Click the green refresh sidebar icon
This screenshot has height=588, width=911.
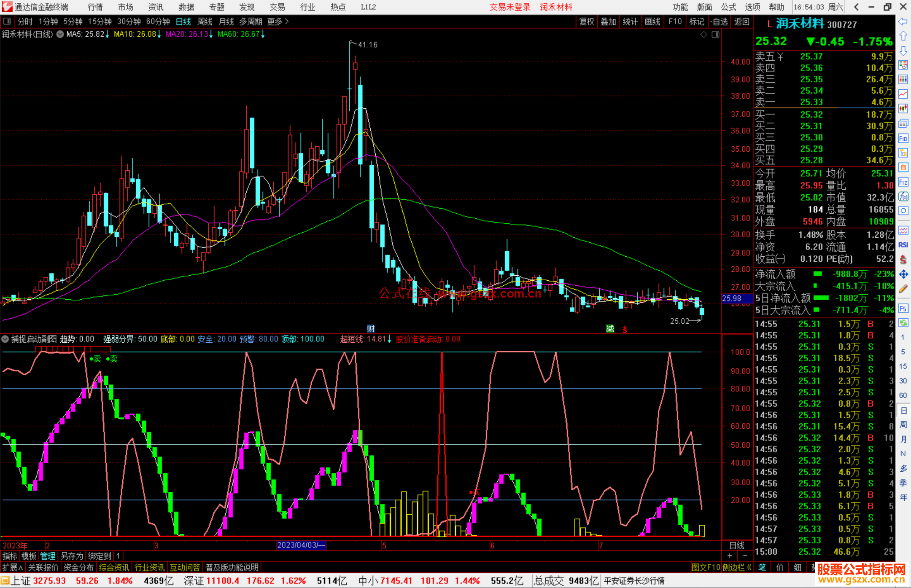(x=903, y=323)
